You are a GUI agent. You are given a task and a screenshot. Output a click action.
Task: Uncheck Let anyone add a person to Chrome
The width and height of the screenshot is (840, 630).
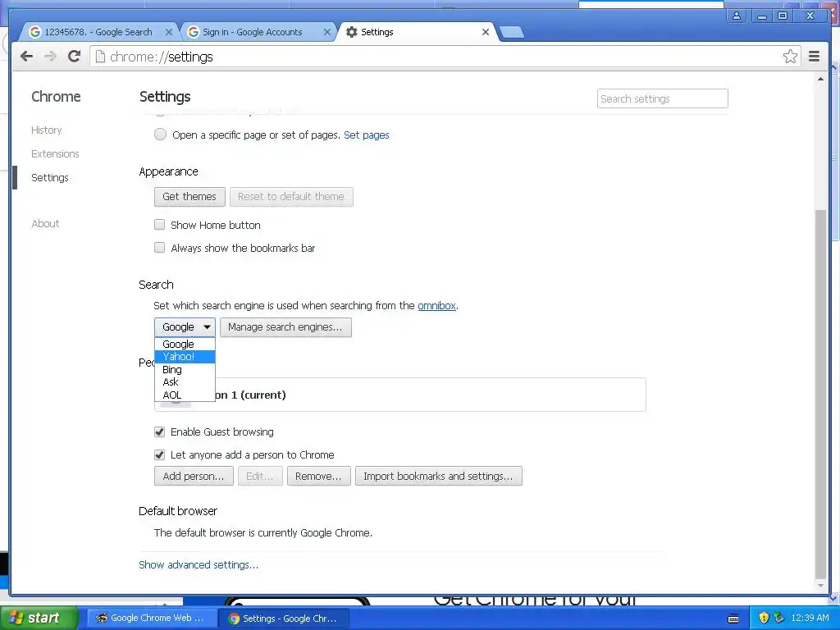[160, 454]
